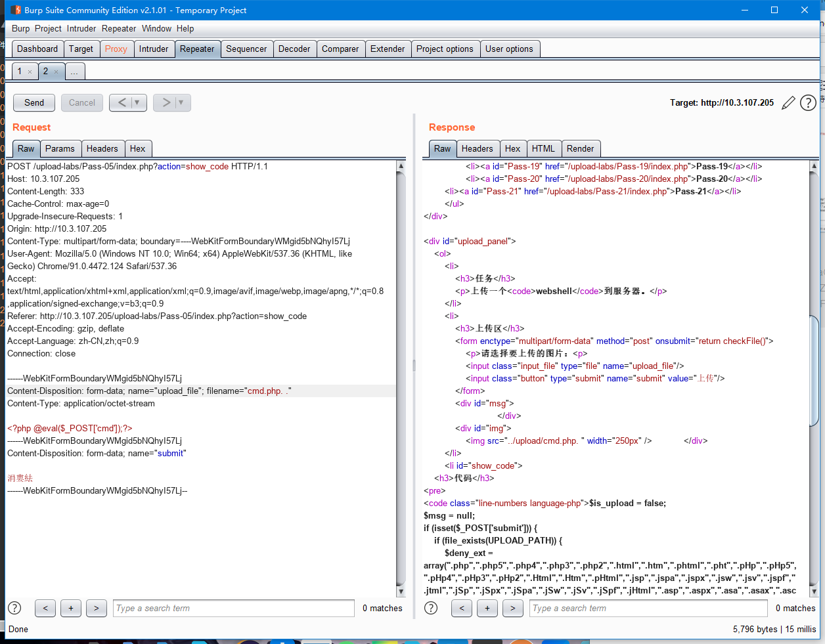Screen dimensions: 825x644
Task: Open response search options plus button
Action: [487, 608]
